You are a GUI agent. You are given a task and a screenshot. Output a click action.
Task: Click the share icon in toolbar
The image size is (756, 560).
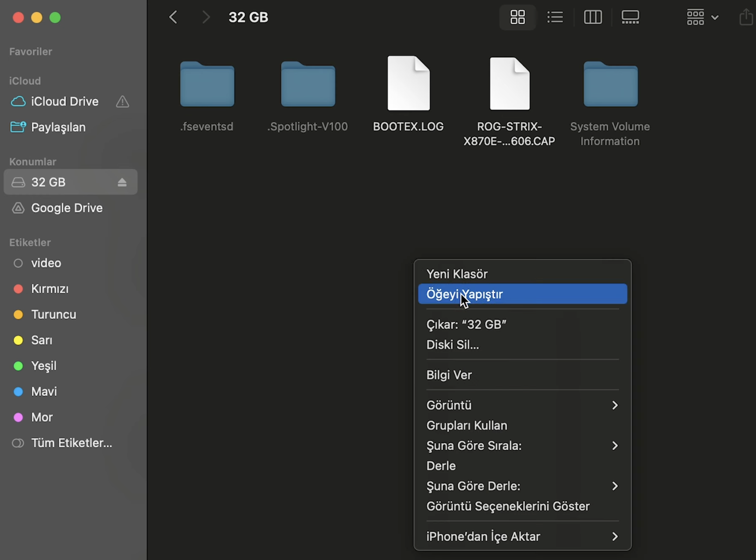(x=746, y=17)
